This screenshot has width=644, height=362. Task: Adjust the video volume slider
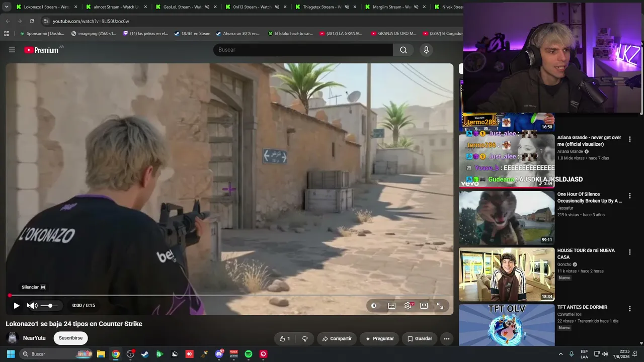click(50, 305)
